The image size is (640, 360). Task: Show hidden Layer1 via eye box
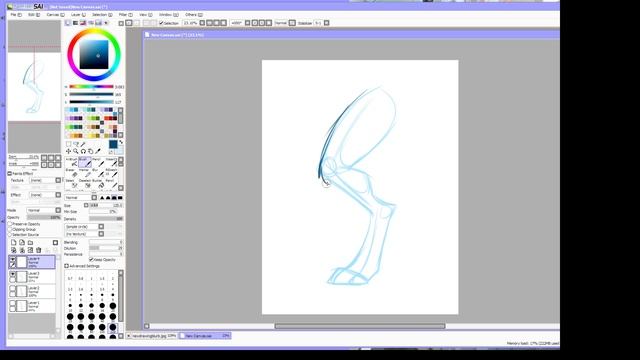13,303
